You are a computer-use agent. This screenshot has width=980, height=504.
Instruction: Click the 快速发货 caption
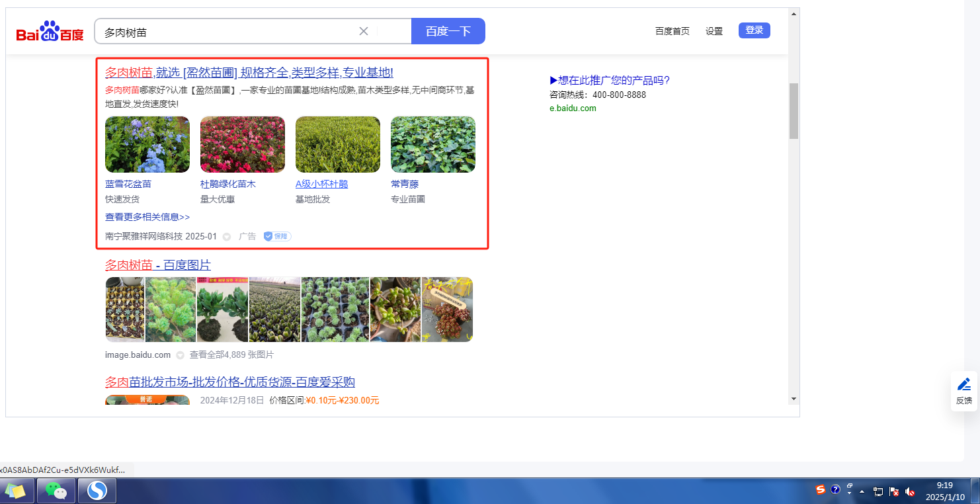(x=122, y=199)
